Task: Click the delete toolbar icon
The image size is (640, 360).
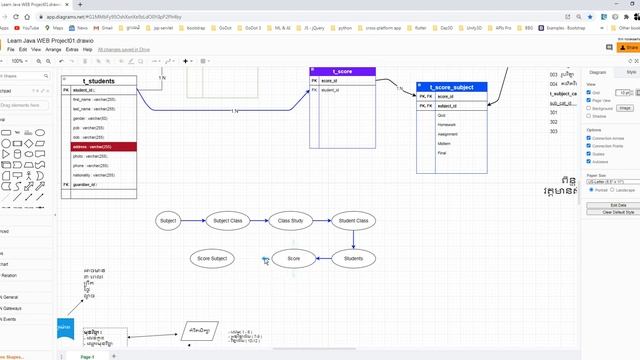Action: 85,61
